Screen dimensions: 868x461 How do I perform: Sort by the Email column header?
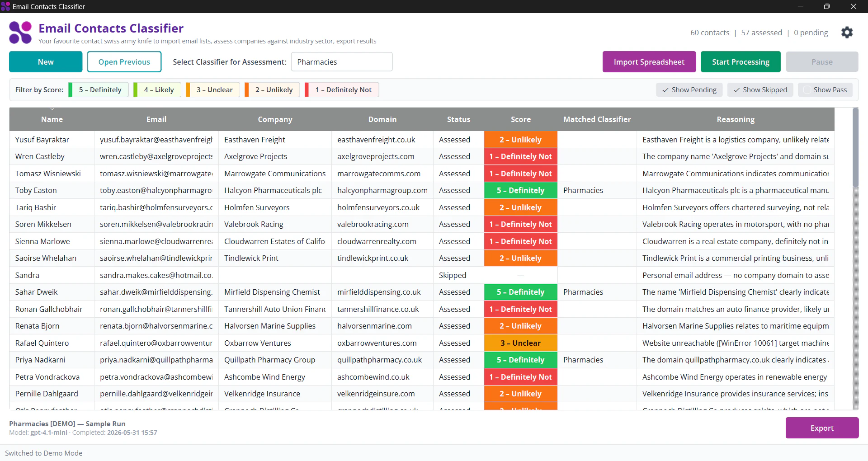pyautogui.click(x=156, y=119)
